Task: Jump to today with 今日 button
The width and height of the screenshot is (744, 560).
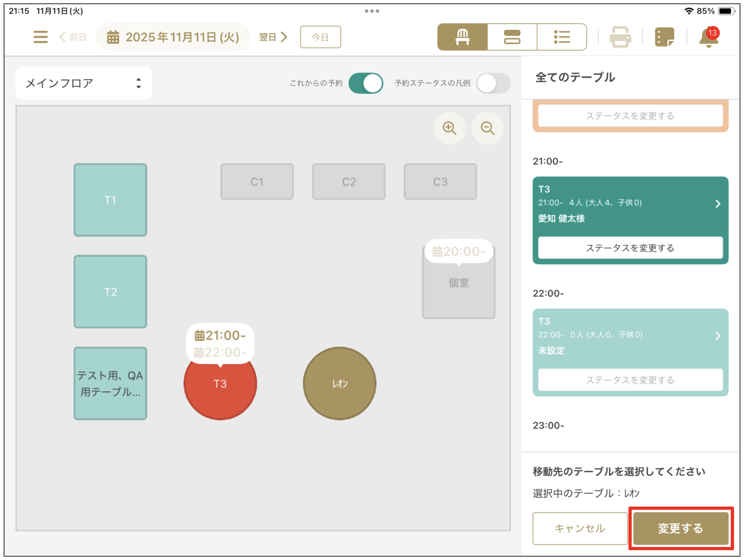Action: click(x=320, y=37)
